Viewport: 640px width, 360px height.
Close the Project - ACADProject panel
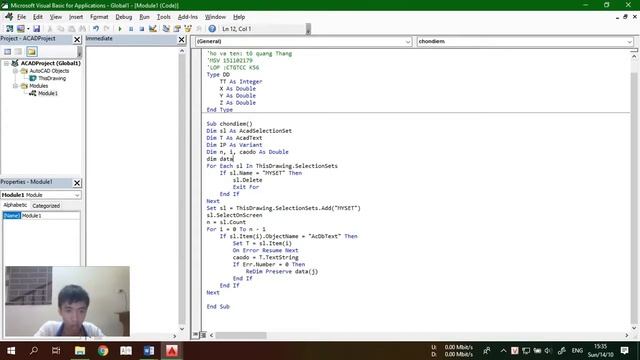pos(77,39)
